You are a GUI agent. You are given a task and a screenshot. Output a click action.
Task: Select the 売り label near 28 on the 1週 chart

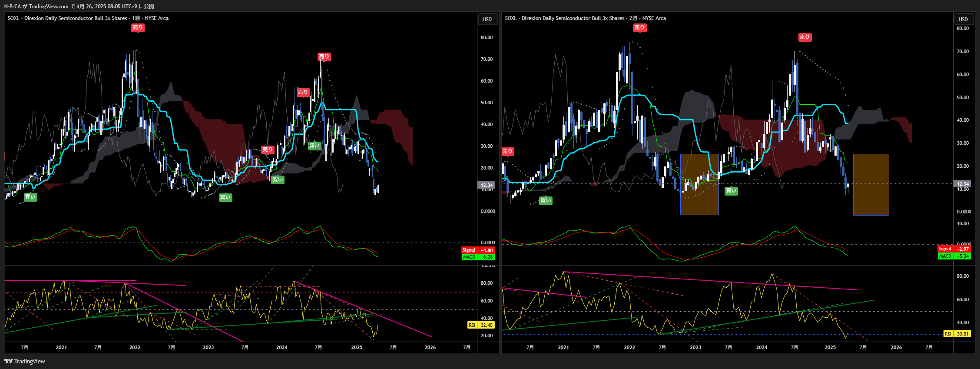click(268, 150)
